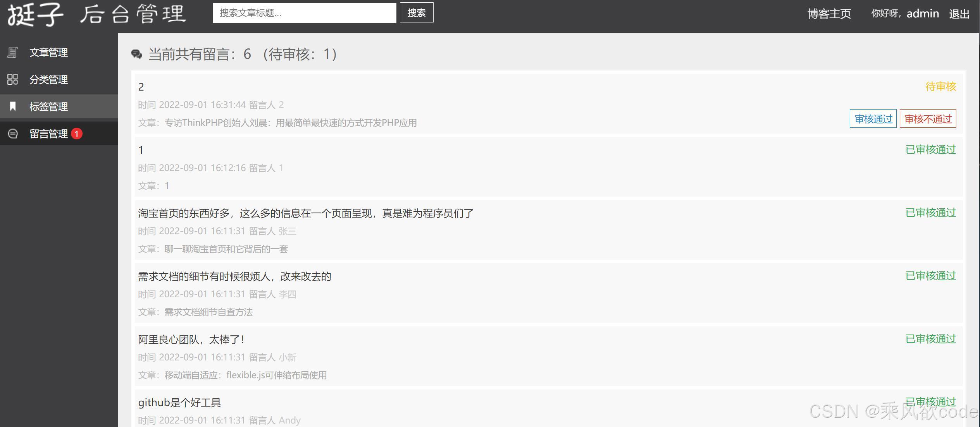This screenshot has width=980, height=427.
Task: Switch to 留言管理 section
Action: [48, 133]
